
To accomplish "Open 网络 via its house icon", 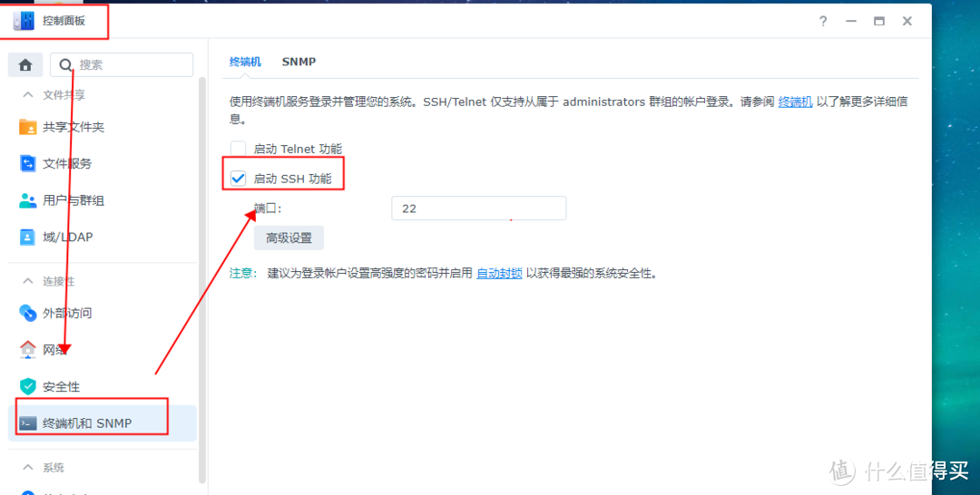I will (x=28, y=350).
